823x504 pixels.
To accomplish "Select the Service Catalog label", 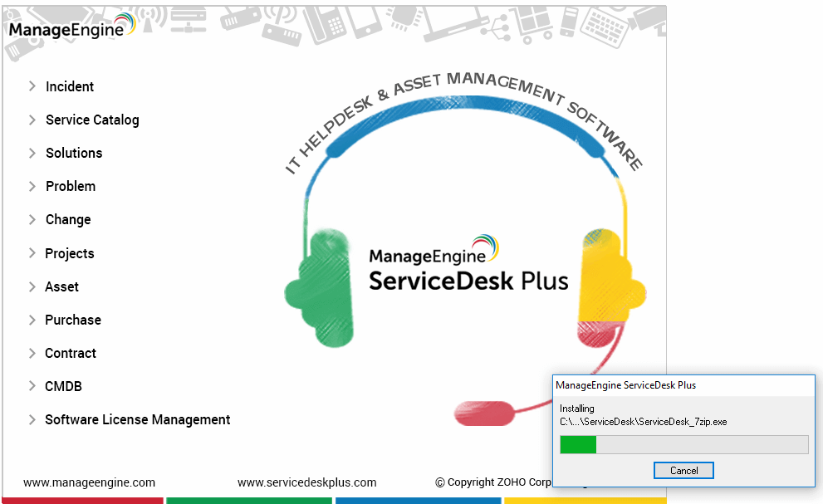I will point(92,120).
